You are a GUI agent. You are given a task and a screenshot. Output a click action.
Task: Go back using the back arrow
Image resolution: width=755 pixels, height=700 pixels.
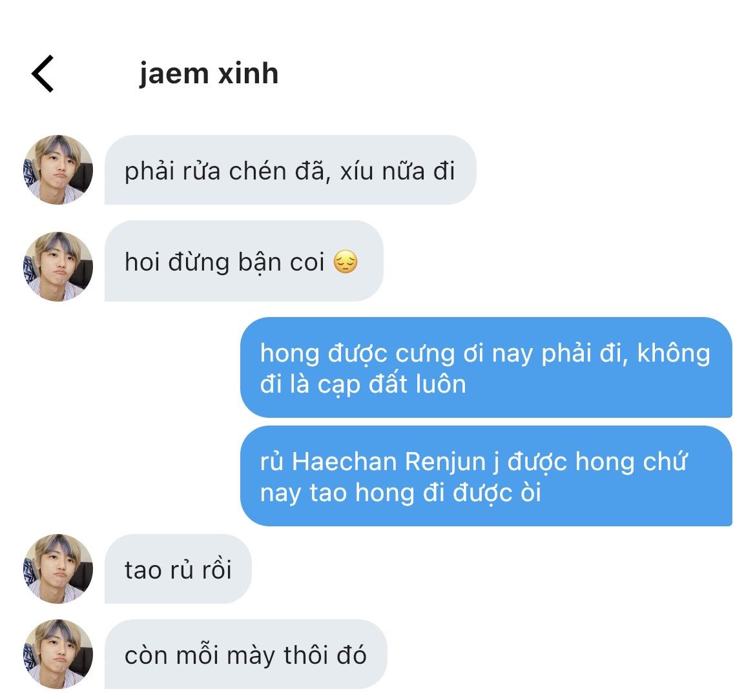[x=43, y=74]
